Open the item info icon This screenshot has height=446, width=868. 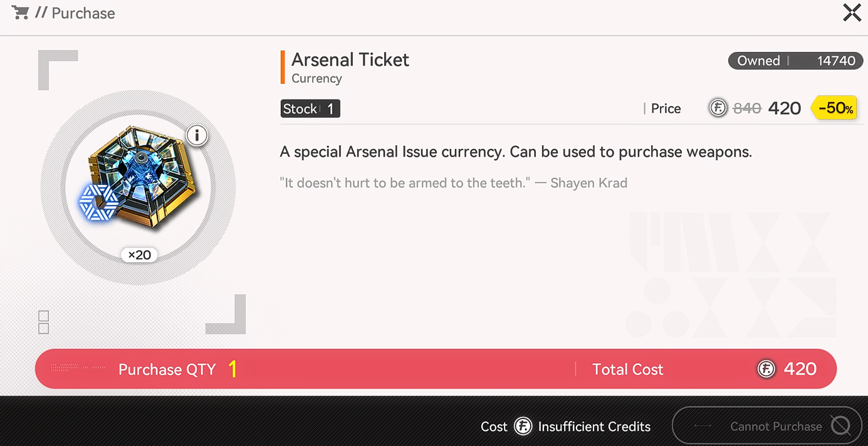197,135
